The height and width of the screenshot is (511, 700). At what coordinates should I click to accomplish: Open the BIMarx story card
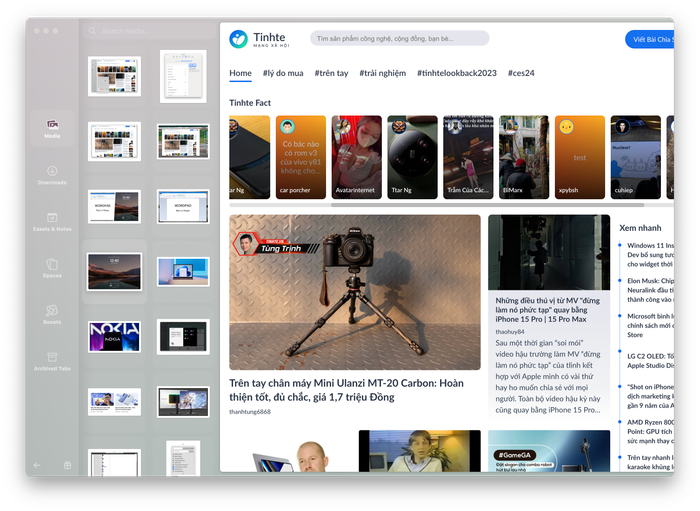[524, 157]
